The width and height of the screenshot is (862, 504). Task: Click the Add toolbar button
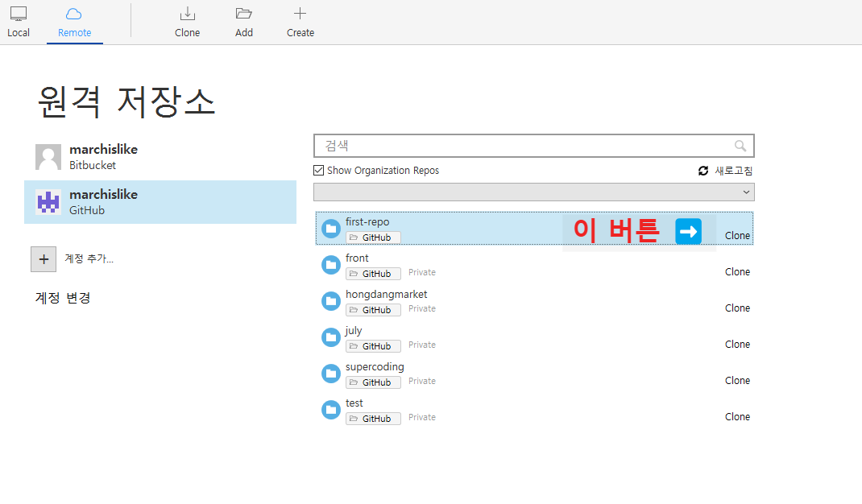tap(243, 23)
